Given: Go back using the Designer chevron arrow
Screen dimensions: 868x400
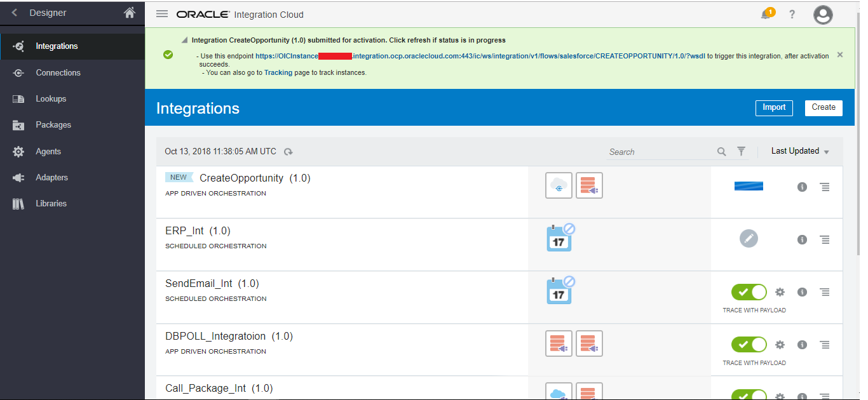Looking at the screenshot, I should pos(15,13).
